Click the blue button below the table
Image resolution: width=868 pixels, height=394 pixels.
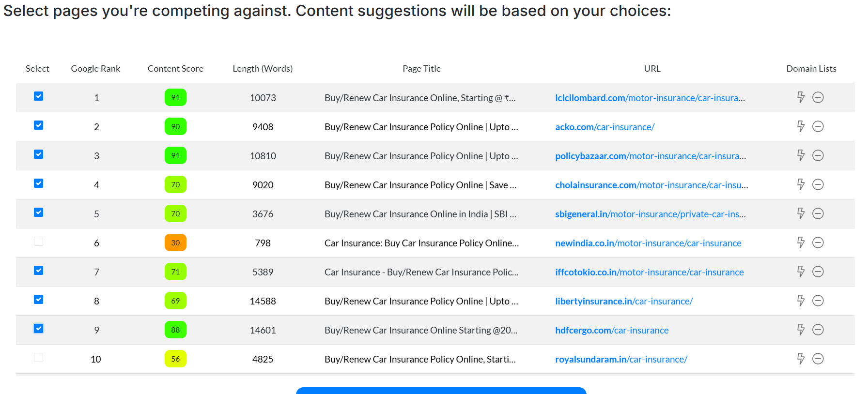(441, 390)
